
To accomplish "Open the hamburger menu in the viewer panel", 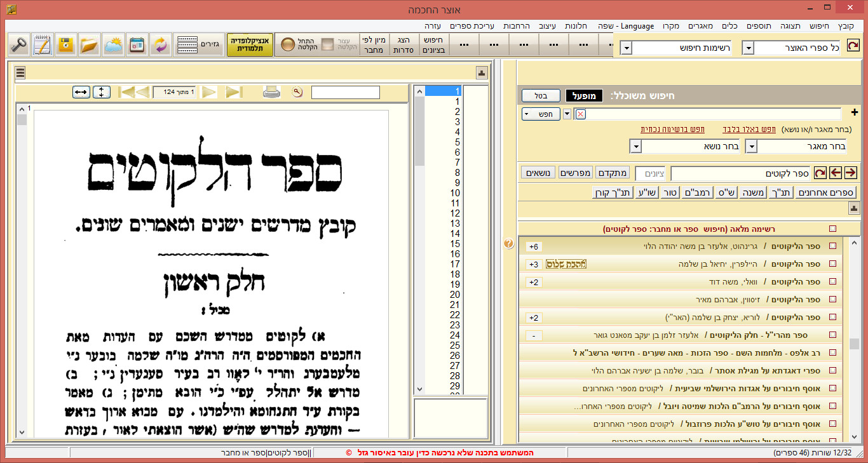I will coord(20,72).
